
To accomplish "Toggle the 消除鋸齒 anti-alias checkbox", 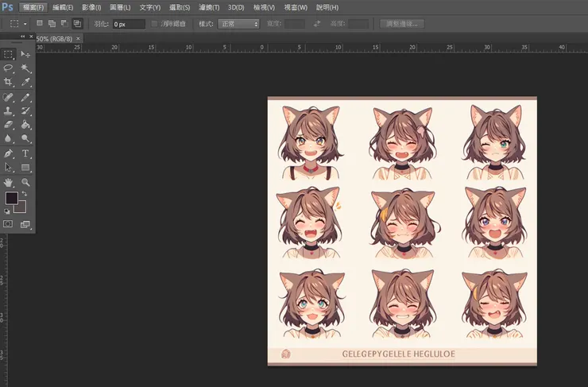I will click(x=155, y=24).
